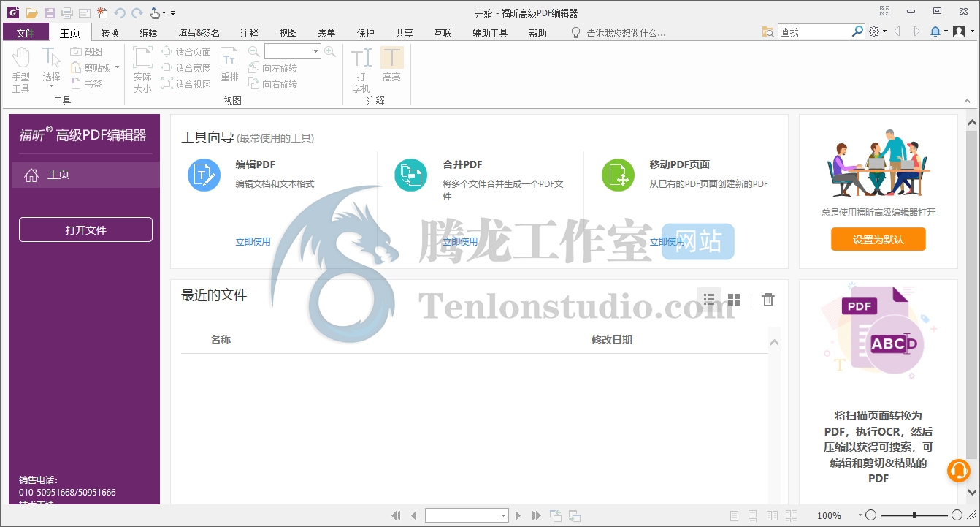Click the Merge PDF (合并PDF) wizard icon
The height and width of the screenshot is (527, 980).
click(x=411, y=175)
